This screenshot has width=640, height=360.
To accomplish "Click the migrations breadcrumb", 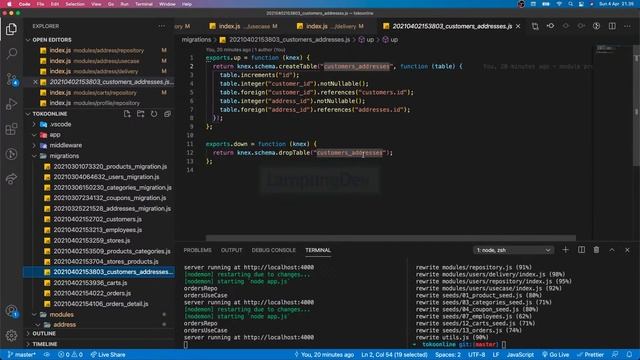I will [196, 40].
